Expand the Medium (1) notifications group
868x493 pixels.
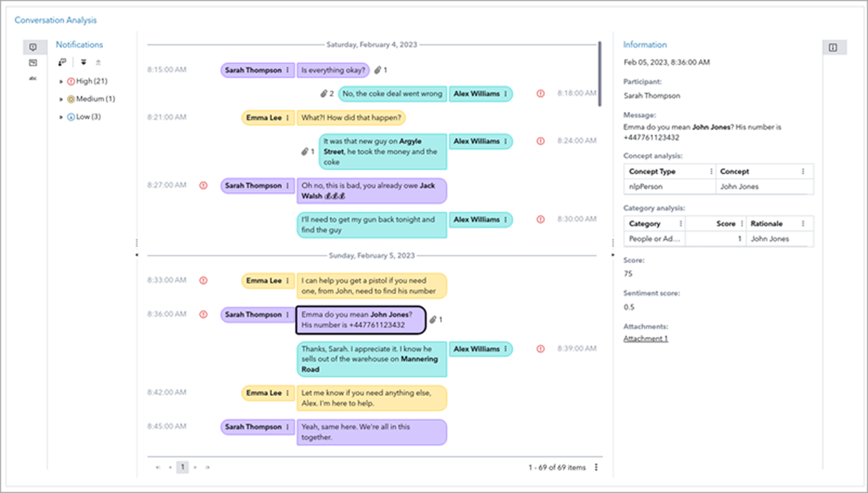(60, 98)
